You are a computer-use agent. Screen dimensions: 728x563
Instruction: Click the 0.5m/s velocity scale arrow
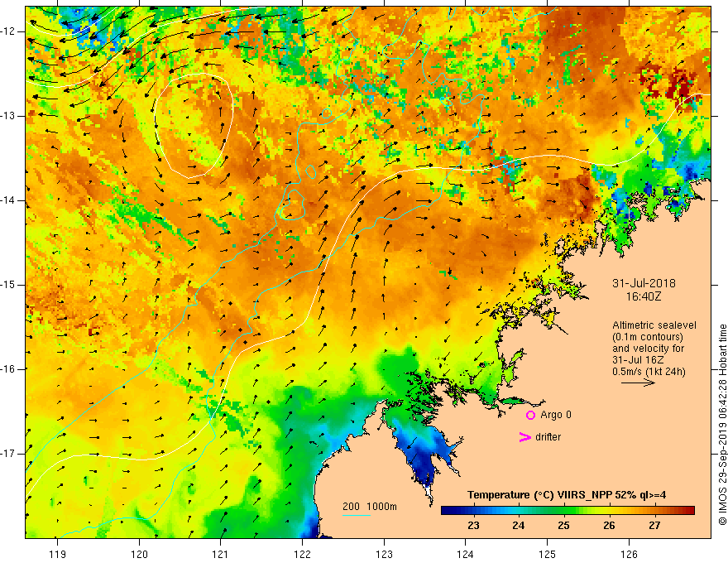click(638, 383)
